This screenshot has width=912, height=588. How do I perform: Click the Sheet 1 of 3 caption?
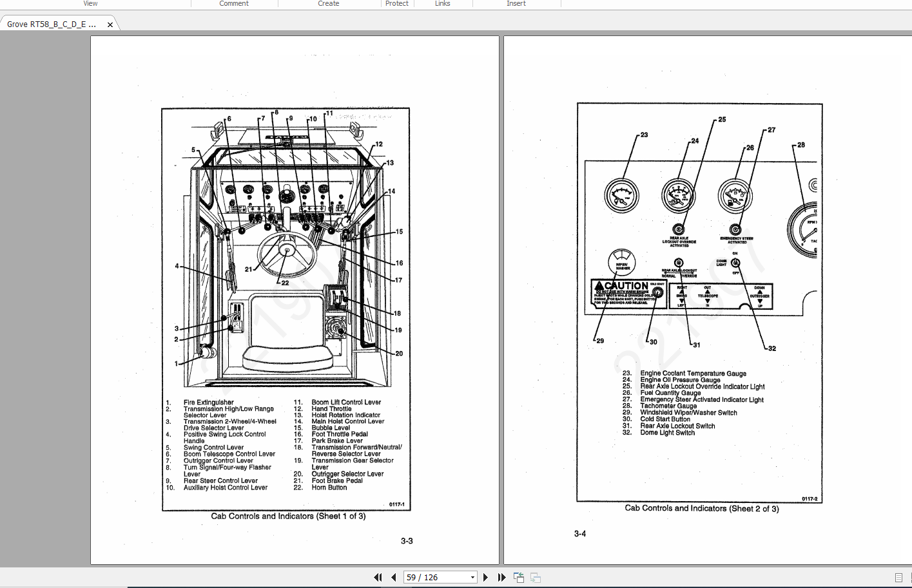click(x=288, y=517)
